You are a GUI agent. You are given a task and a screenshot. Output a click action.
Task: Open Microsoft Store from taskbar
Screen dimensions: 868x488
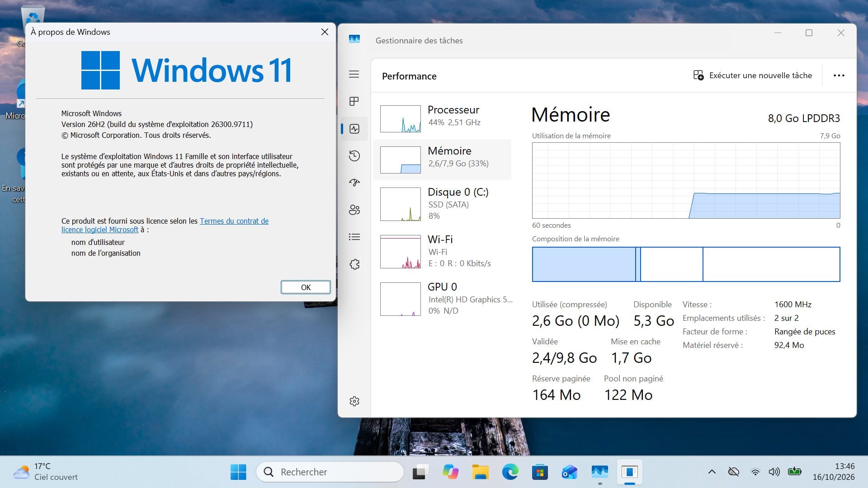pos(540,472)
